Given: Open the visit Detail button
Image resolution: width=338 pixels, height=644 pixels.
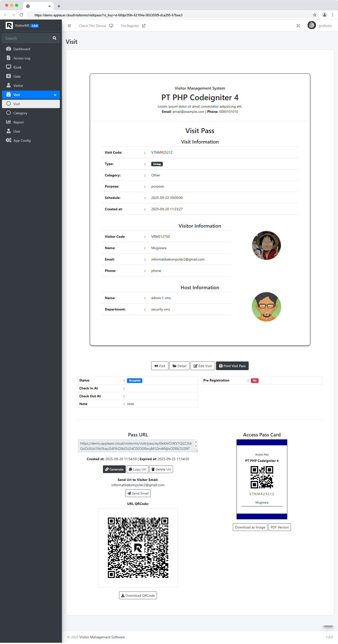Looking at the screenshot, I should 179,366.
